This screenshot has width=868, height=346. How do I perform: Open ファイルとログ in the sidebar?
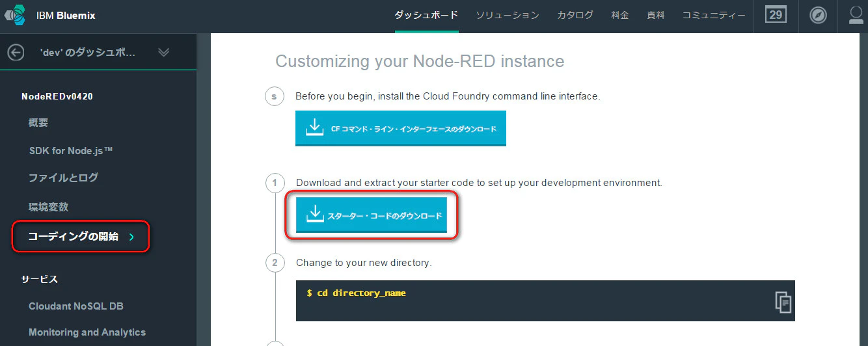tap(63, 178)
